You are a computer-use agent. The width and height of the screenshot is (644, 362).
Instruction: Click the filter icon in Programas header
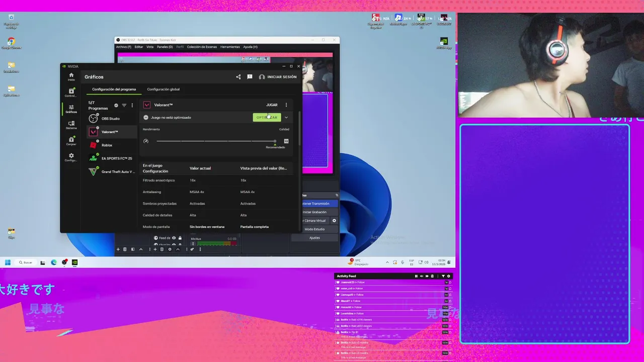(x=124, y=106)
